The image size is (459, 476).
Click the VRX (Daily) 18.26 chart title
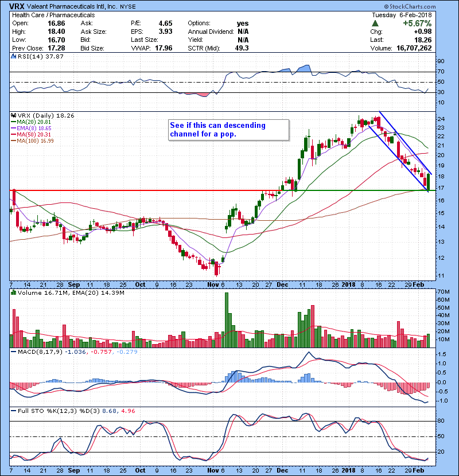[x=45, y=116]
